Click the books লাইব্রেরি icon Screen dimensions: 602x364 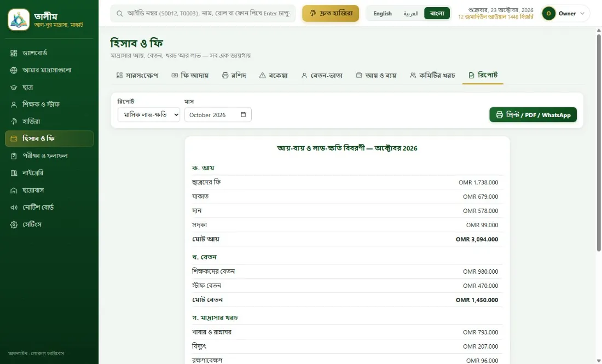(x=14, y=173)
